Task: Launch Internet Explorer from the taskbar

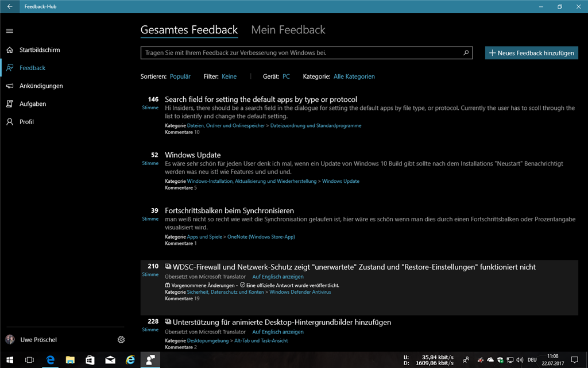Action: (130, 360)
